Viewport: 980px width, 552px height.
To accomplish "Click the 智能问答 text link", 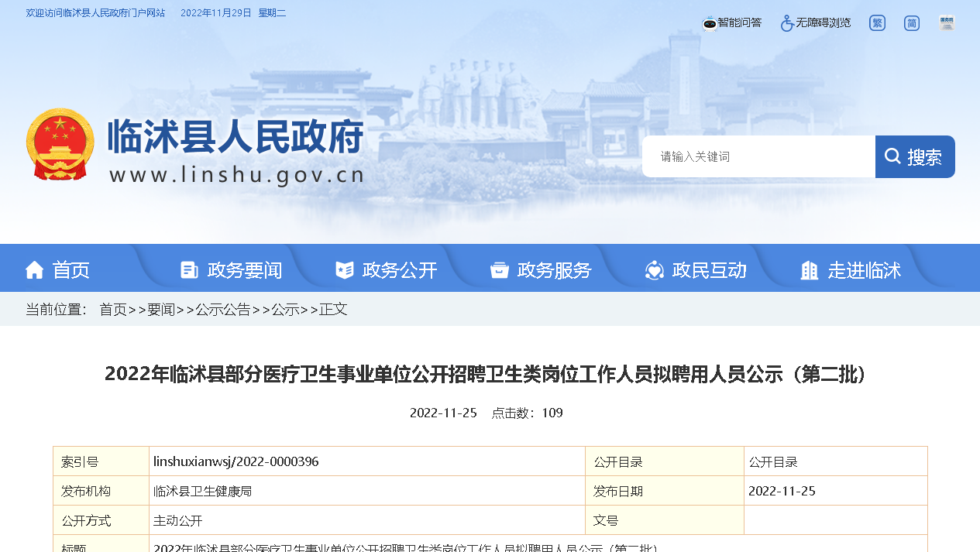I will pos(740,23).
